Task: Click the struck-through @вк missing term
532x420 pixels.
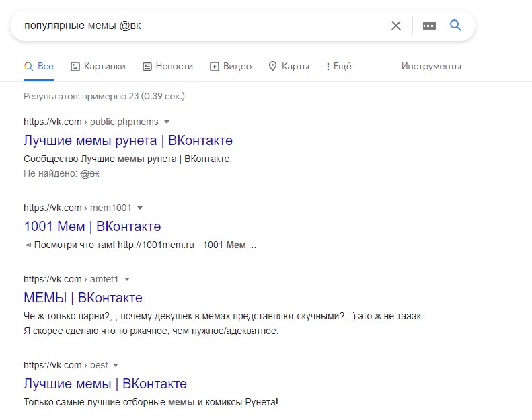Action: (90, 173)
